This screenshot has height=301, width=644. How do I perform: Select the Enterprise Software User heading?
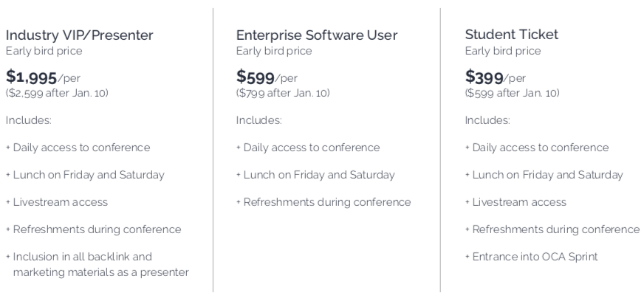(x=317, y=35)
